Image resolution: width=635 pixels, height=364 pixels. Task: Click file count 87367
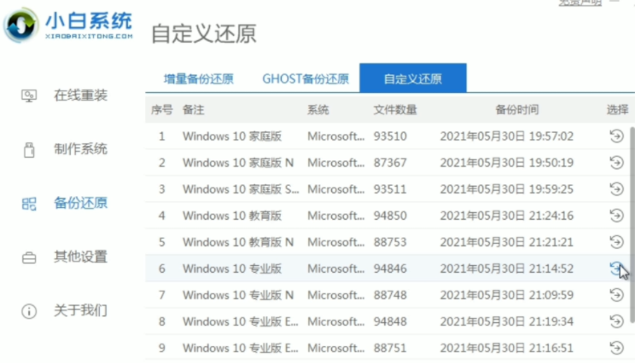click(390, 163)
